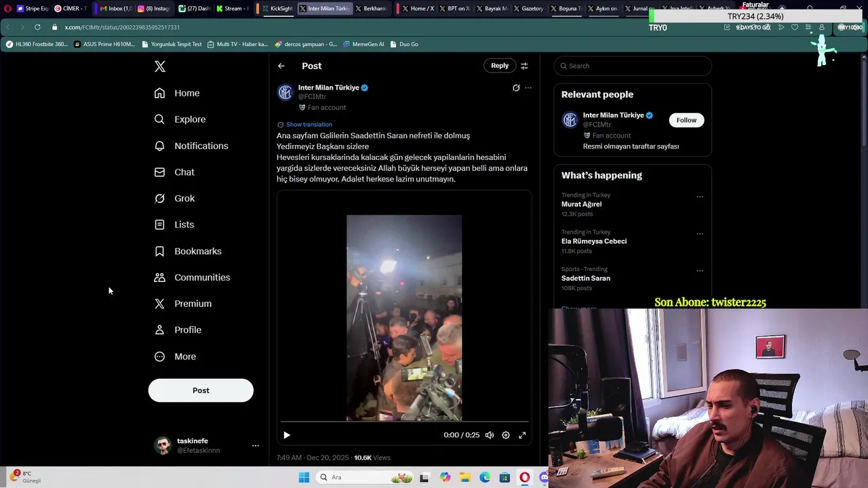
Task: Click the Reply button in the post header
Action: (x=500, y=66)
